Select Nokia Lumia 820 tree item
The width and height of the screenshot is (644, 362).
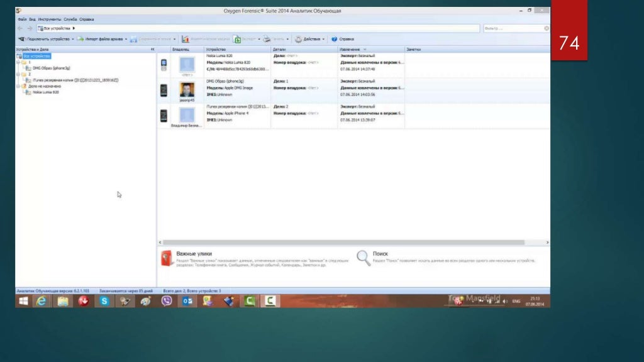tap(45, 92)
